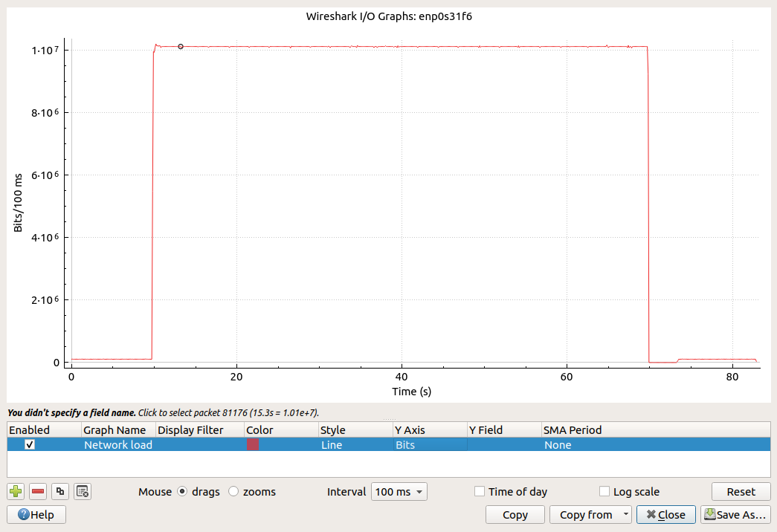Open Help with the question mark button
777x532 pixels.
click(36, 514)
